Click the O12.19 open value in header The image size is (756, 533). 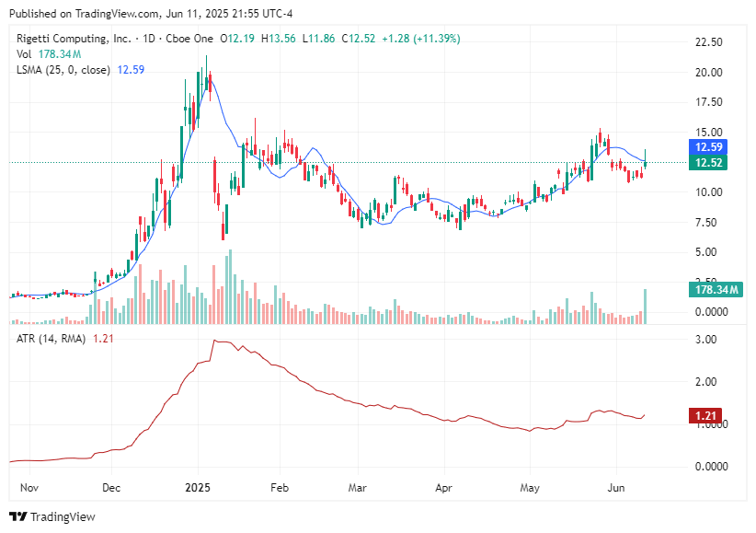click(237, 38)
